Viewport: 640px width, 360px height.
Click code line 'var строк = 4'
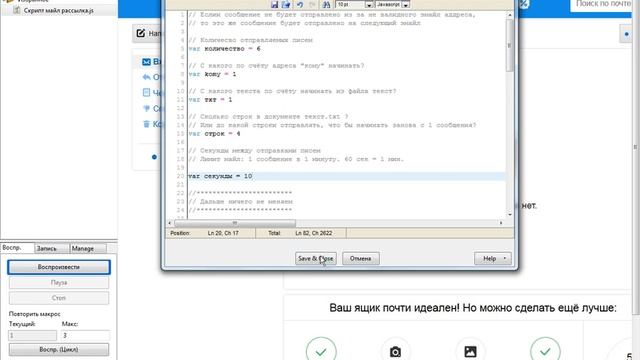[215, 133]
